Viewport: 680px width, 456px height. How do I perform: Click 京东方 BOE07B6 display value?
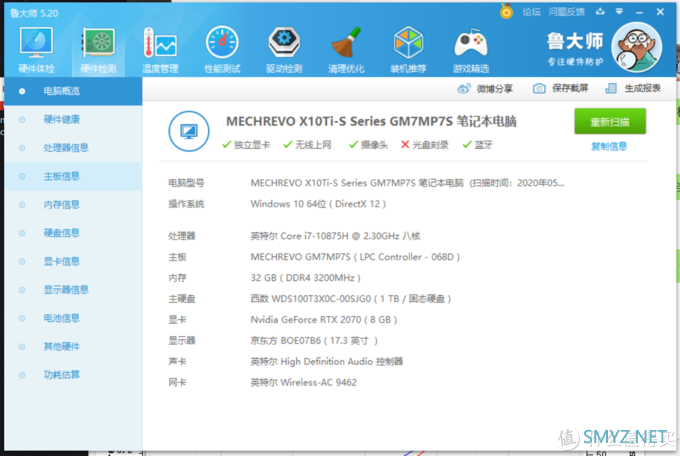(x=314, y=341)
